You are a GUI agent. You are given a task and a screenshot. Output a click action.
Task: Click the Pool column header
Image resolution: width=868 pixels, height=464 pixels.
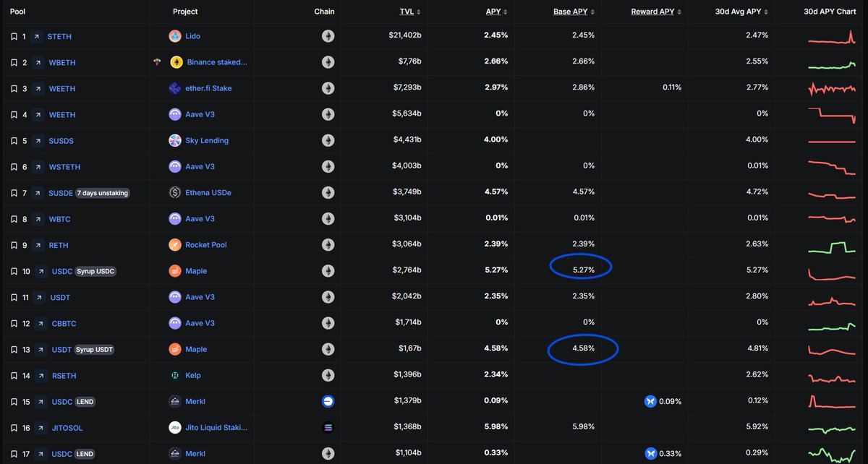click(x=17, y=12)
